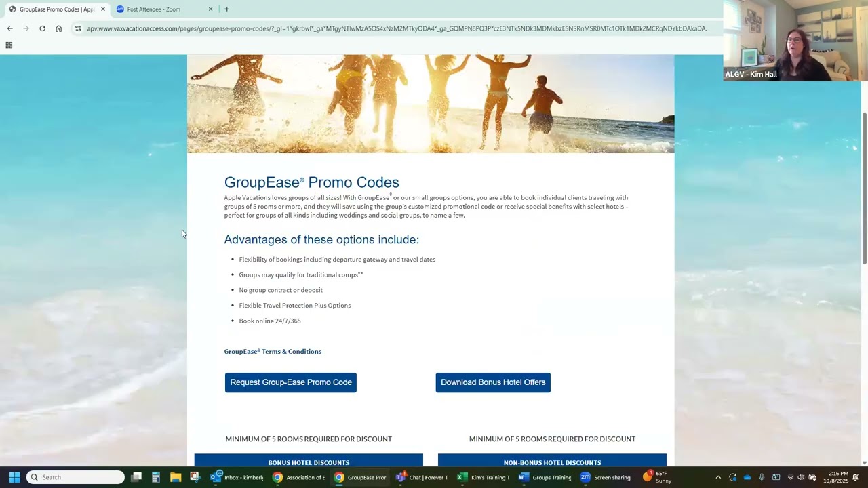This screenshot has height=488, width=868.
Task: Click the microphone tray icon
Action: [762, 477]
